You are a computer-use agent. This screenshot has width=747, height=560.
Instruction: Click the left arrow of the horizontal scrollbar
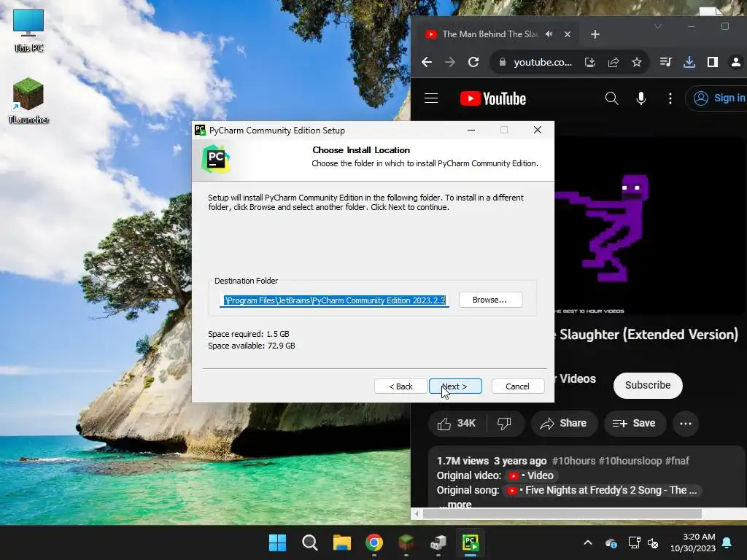(417, 514)
